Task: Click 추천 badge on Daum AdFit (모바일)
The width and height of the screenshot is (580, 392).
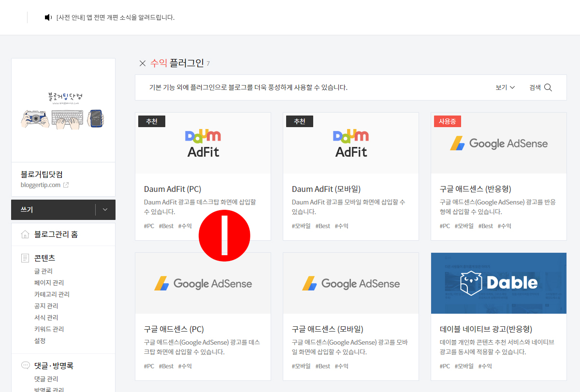Action: [x=300, y=121]
